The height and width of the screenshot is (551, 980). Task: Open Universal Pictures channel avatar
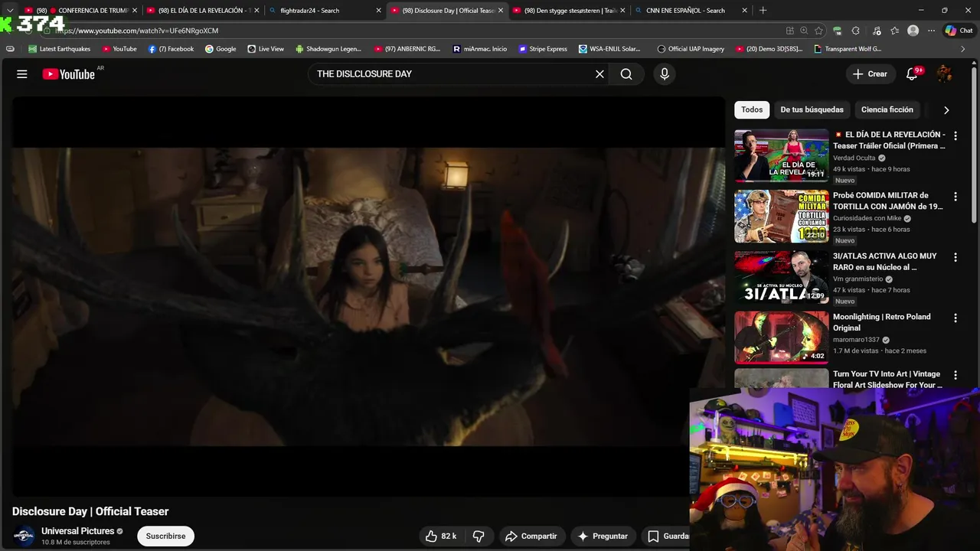coord(24,536)
